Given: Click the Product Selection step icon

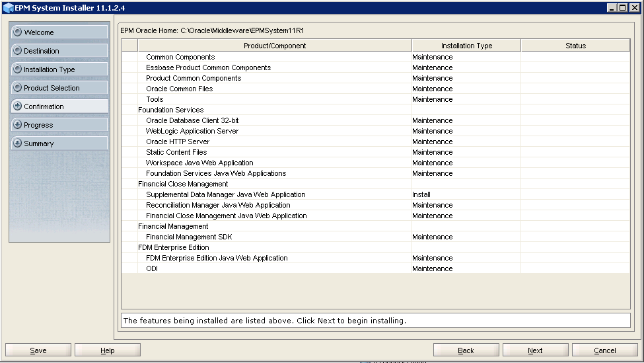Looking at the screenshot, I should click(x=17, y=88).
